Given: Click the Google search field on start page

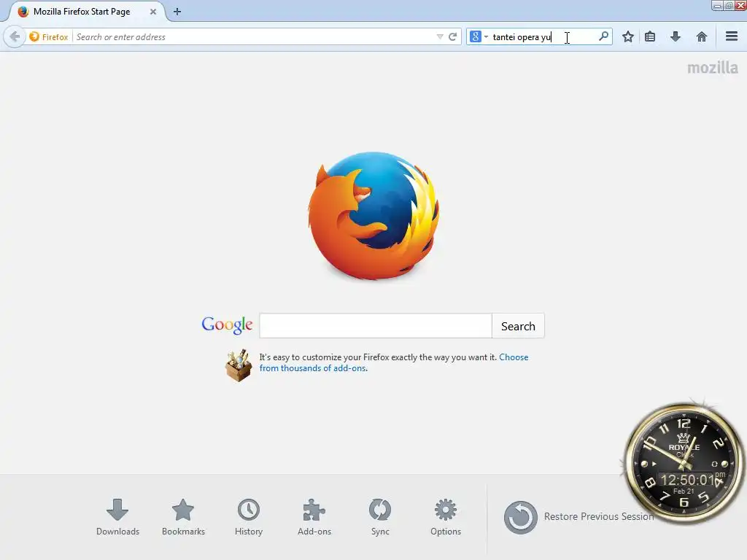Looking at the screenshot, I should pos(376,326).
